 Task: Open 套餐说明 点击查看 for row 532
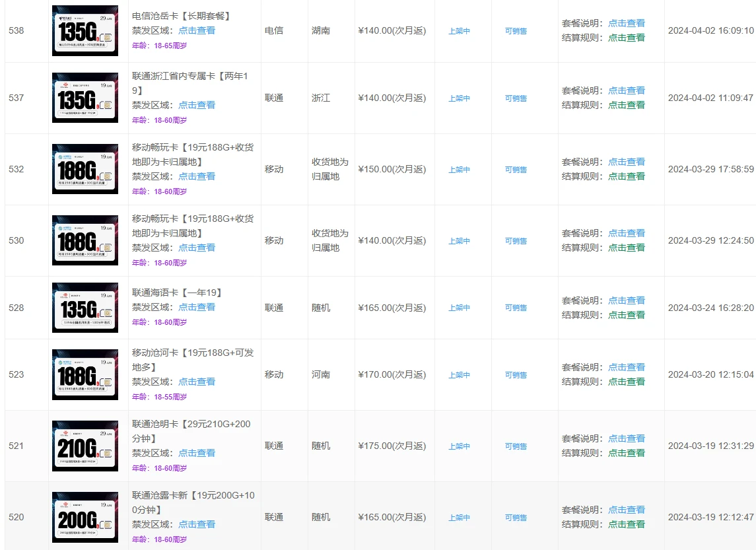click(627, 162)
